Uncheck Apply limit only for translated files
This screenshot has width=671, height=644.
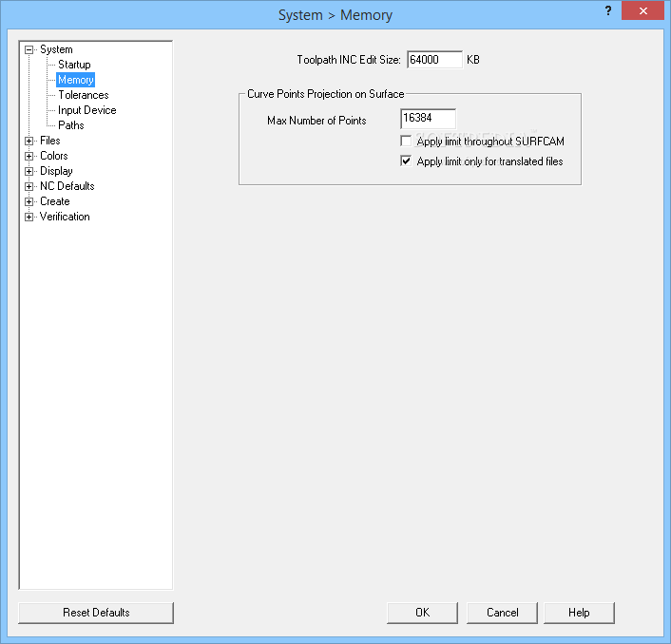pos(406,161)
